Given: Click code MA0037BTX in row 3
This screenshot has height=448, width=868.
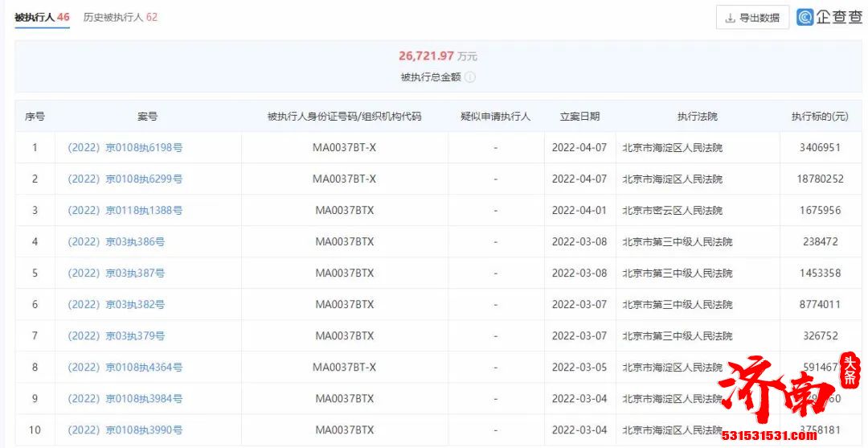Looking at the screenshot, I should pyautogui.click(x=344, y=211).
